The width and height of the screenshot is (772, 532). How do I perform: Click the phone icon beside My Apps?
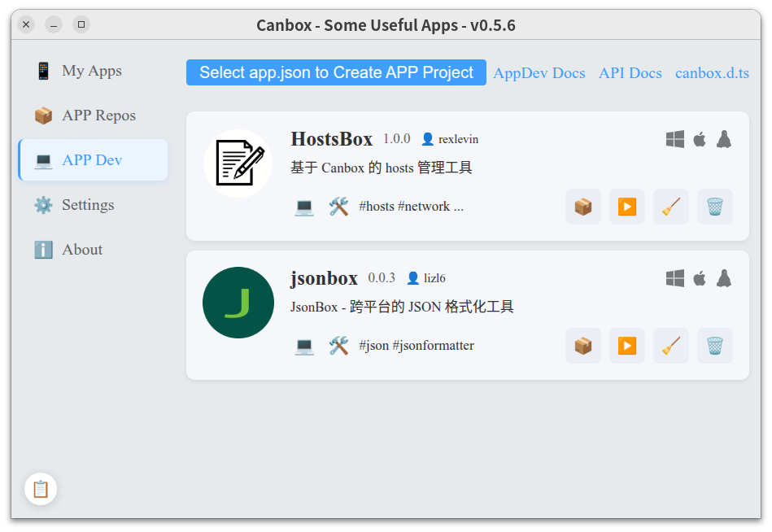point(43,71)
